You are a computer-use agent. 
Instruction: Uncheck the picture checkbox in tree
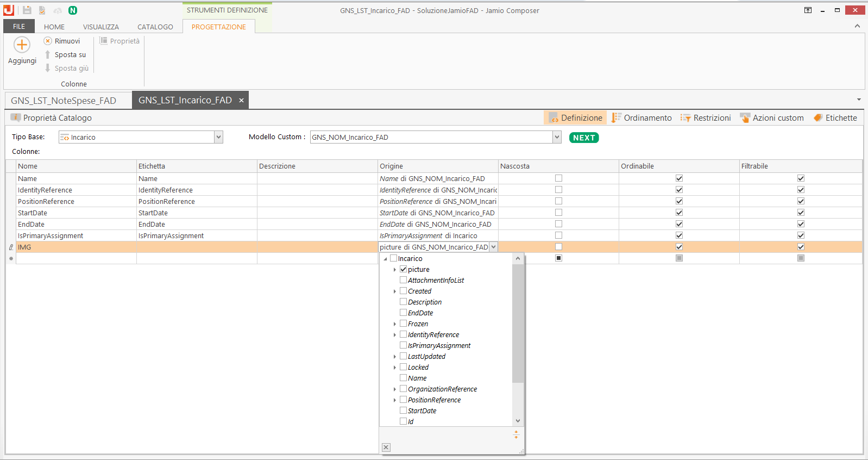point(403,269)
